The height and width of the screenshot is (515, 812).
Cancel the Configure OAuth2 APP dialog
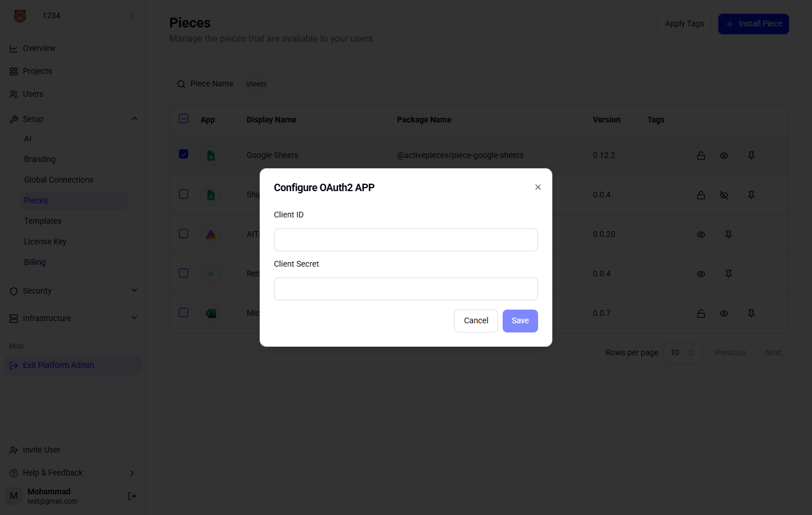[x=476, y=320]
